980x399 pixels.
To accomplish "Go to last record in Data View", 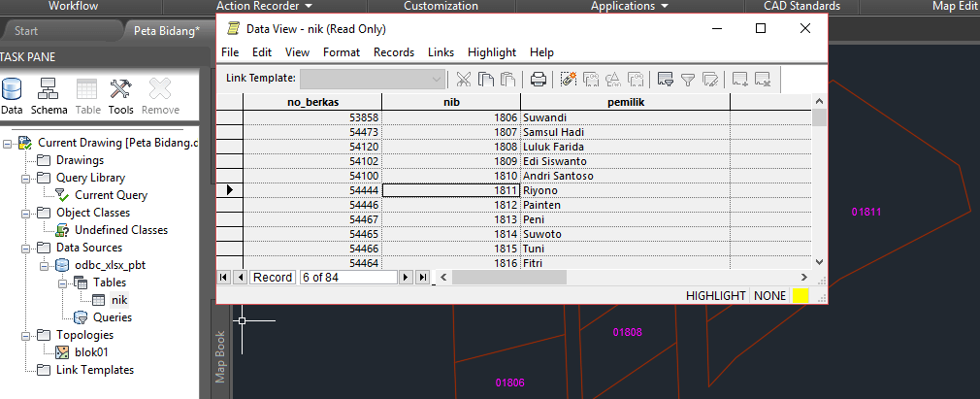I will coord(422,277).
